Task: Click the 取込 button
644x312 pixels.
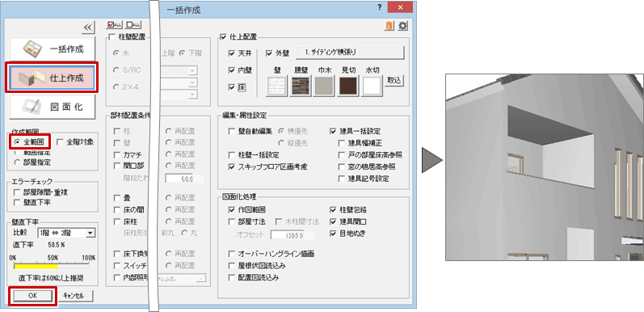Action: 394,81
